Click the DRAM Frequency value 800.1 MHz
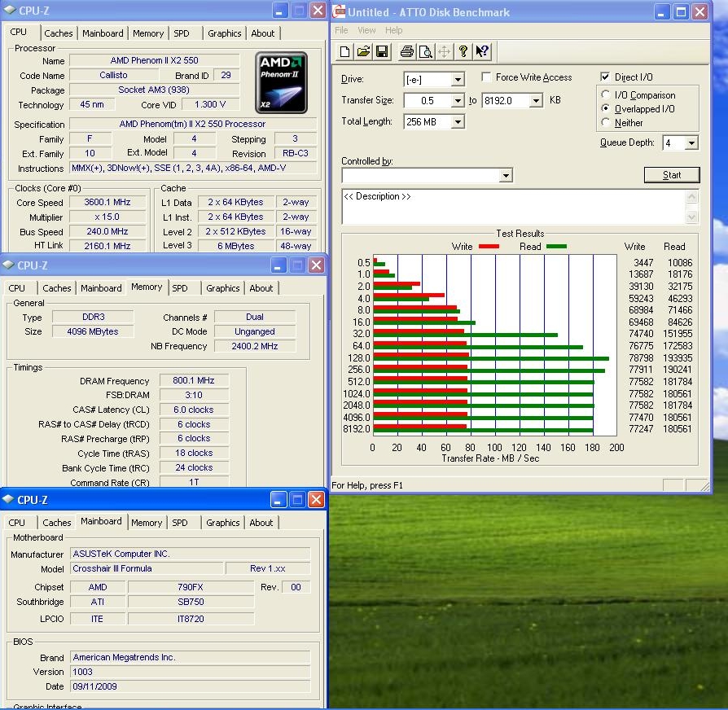This screenshot has height=710, width=728. point(194,381)
